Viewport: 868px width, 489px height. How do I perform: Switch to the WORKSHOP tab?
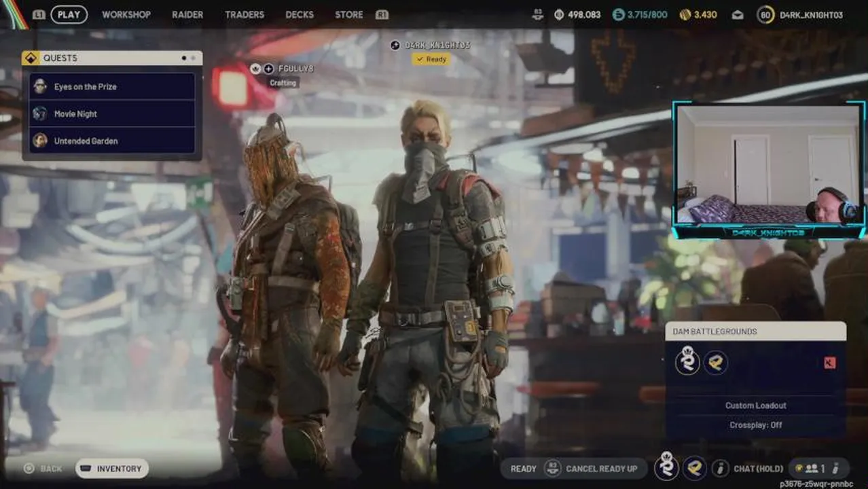click(126, 14)
